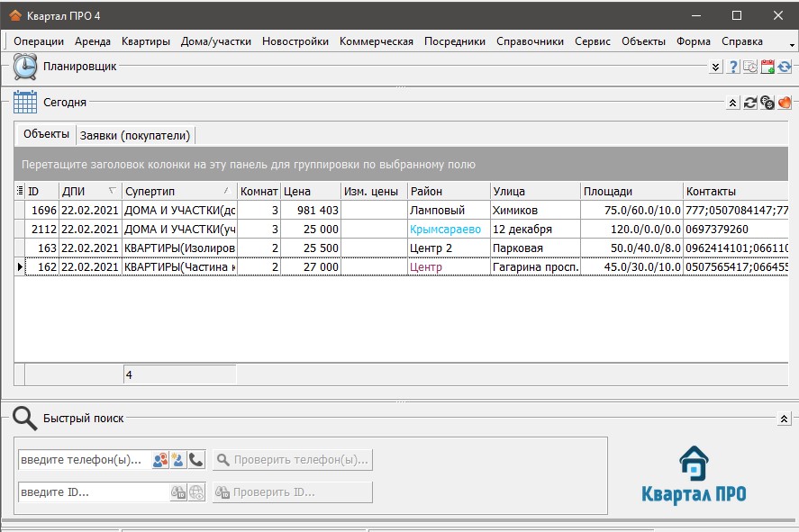
Task: Open the Справочники menu
Action: click(531, 41)
